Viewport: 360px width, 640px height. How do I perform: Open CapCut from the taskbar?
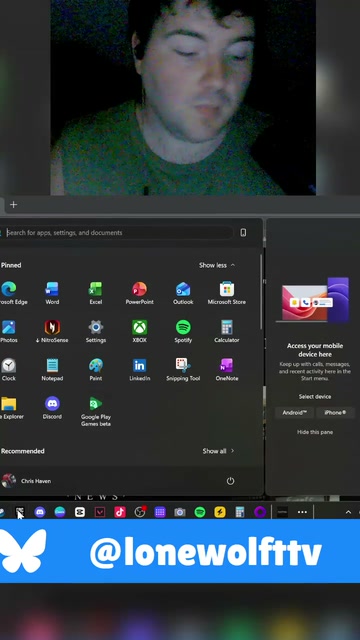pos(80,512)
